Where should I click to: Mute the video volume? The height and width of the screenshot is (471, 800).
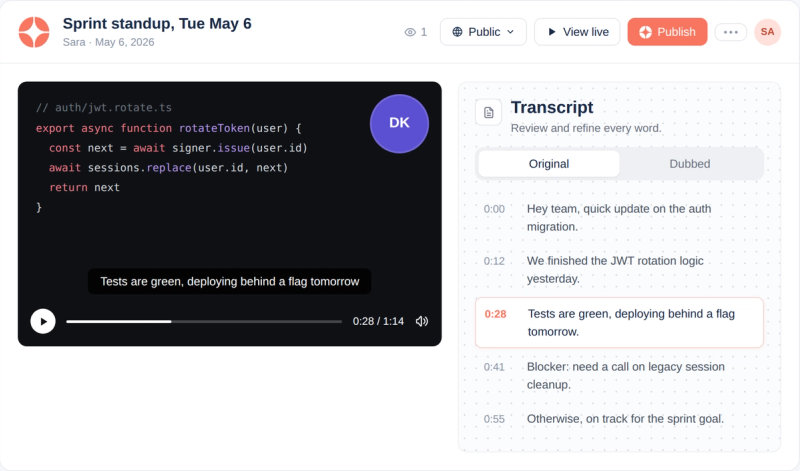pyautogui.click(x=422, y=321)
